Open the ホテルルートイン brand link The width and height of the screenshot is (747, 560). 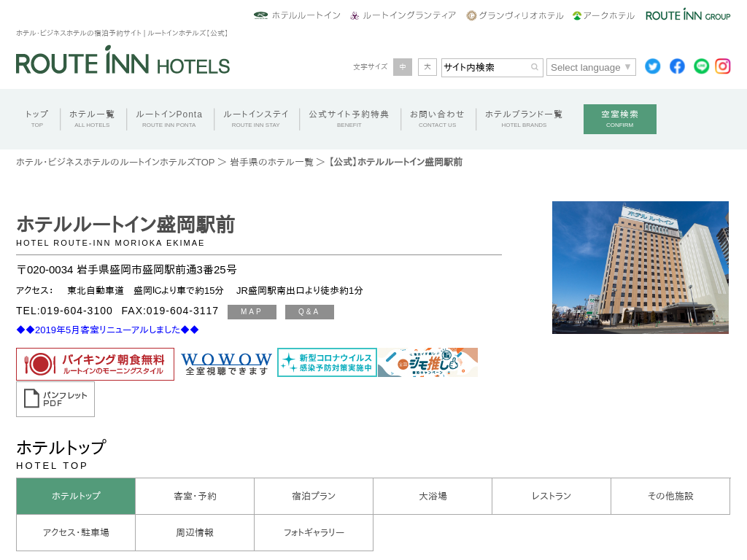298,16
